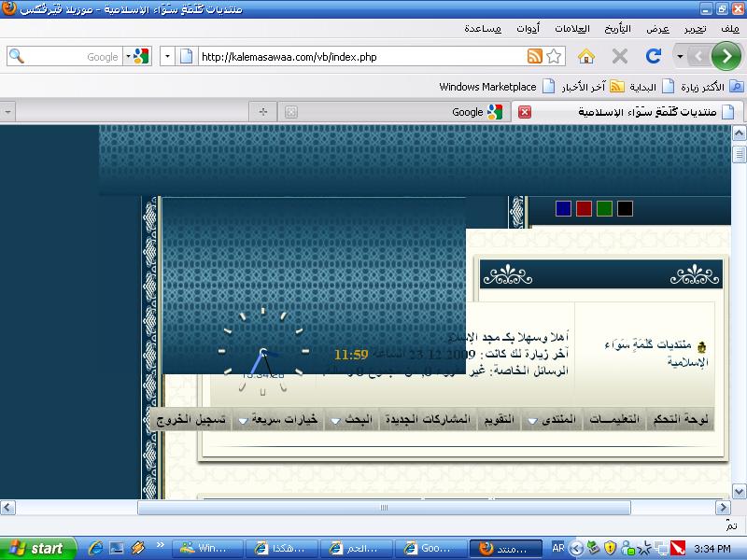Bookmark the page using the star icon

pyautogui.click(x=555, y=56)
